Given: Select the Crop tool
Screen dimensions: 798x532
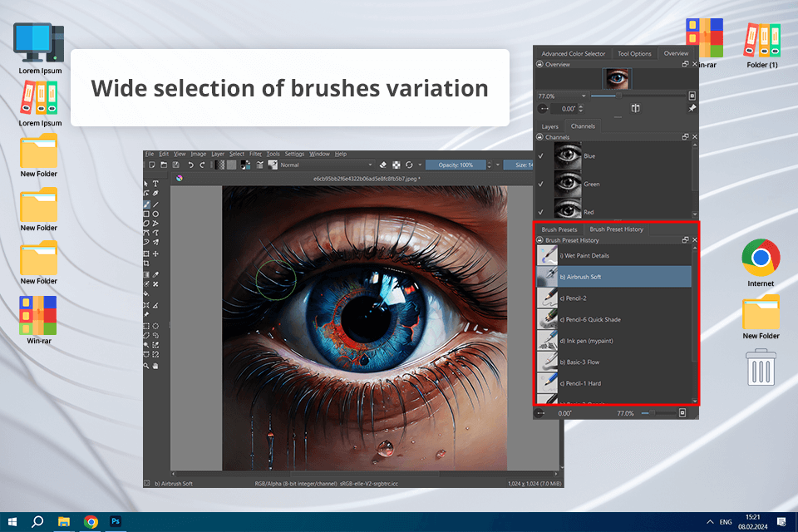Looking at the screenshot, I should (146, 264).
